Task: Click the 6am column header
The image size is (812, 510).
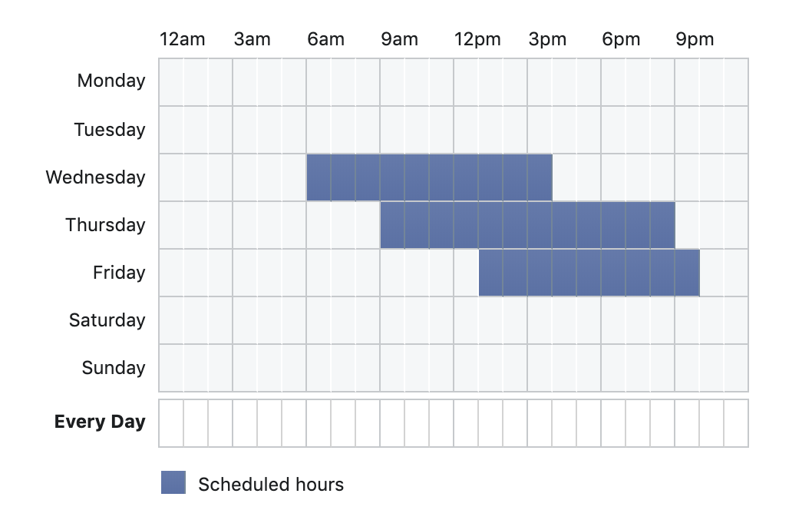Action: pos(325,40)
